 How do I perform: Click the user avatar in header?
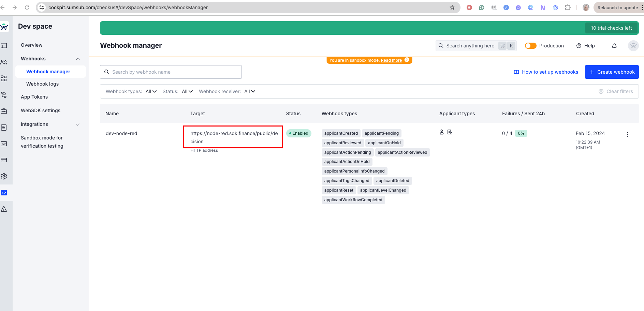click(633, 46)
